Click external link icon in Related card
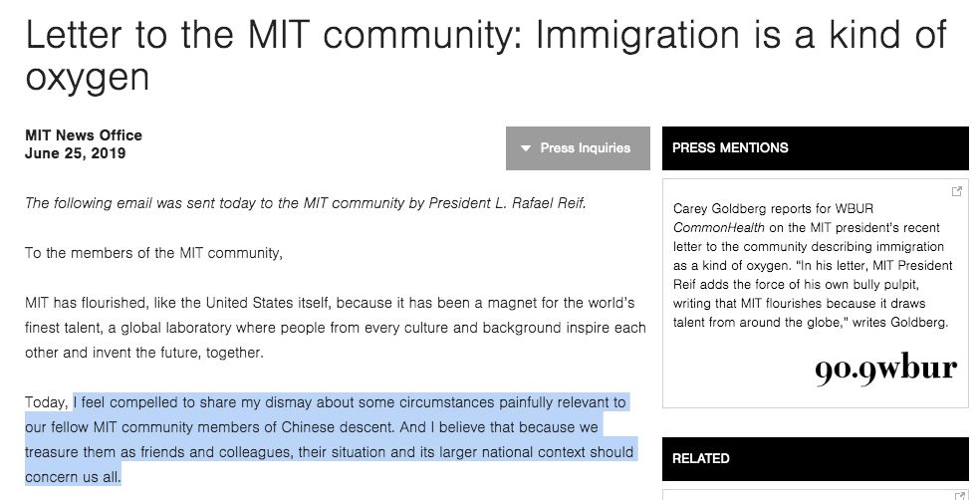 [957, 494]
